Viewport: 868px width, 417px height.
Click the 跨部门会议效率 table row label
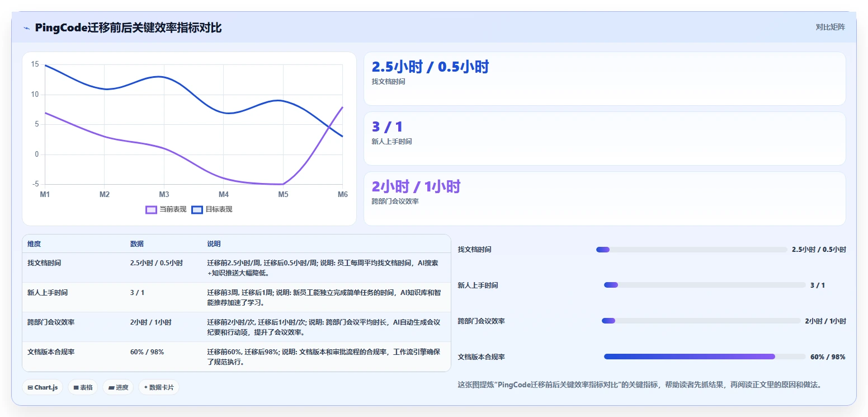(x=51, y=322)
